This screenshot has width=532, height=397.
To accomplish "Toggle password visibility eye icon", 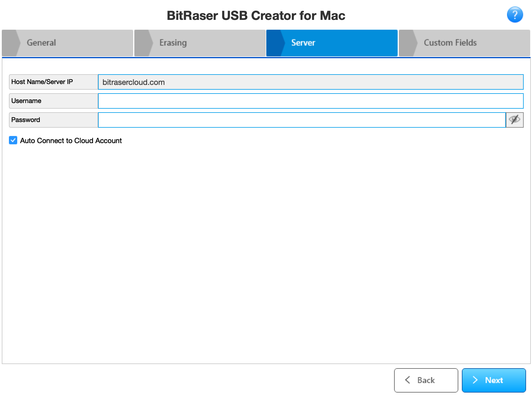I will click(x=514, y=120).
